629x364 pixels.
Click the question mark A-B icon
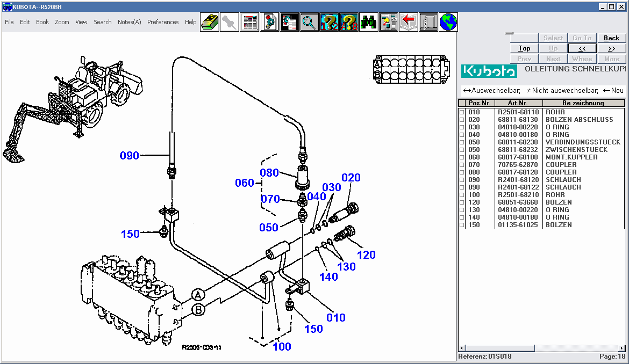[349, 22]
